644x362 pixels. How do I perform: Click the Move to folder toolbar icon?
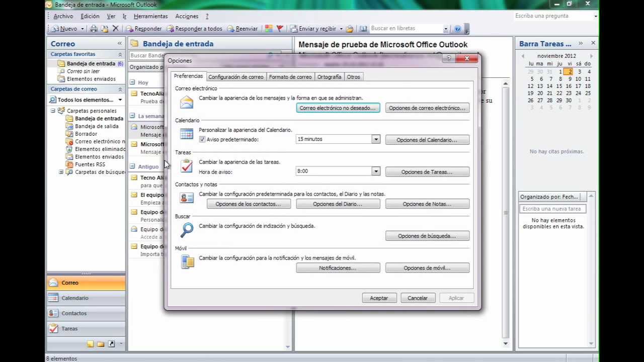[x=105, y=29]
